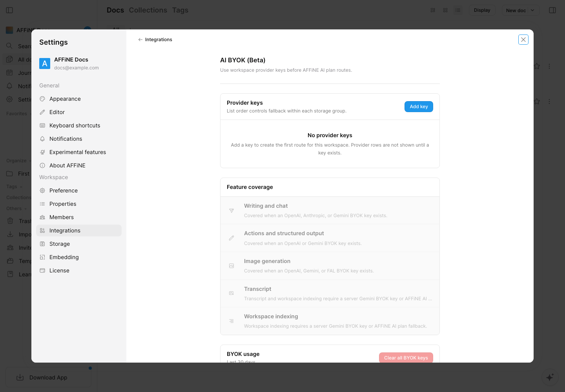The width and height of the screenshot is (565, 392).
Task: Switch to the Tags tab
Action: tap(180, 10)
